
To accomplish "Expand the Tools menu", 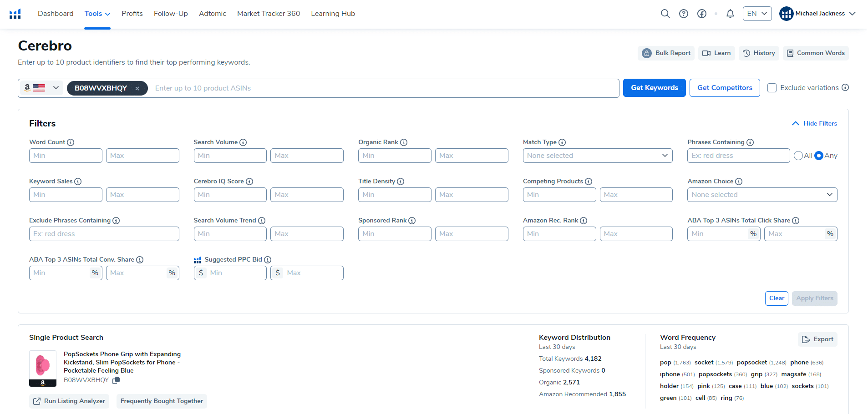I will coord(97,14).
